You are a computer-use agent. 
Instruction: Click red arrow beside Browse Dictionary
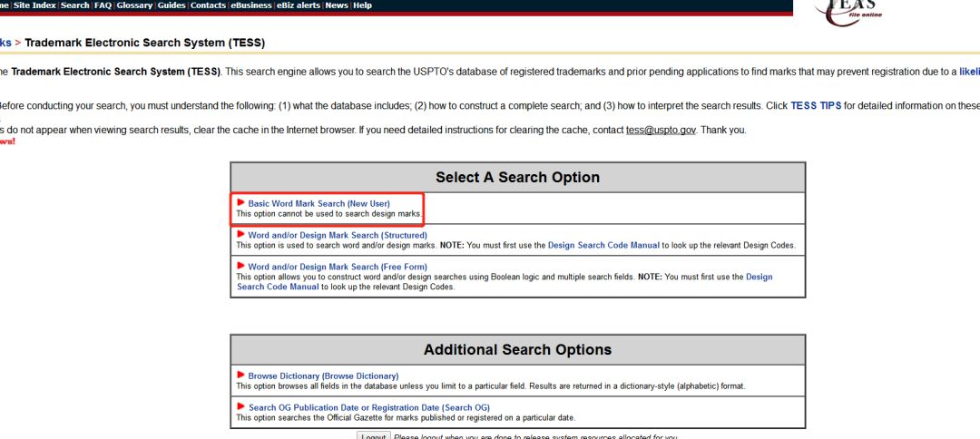click(240, 376)
